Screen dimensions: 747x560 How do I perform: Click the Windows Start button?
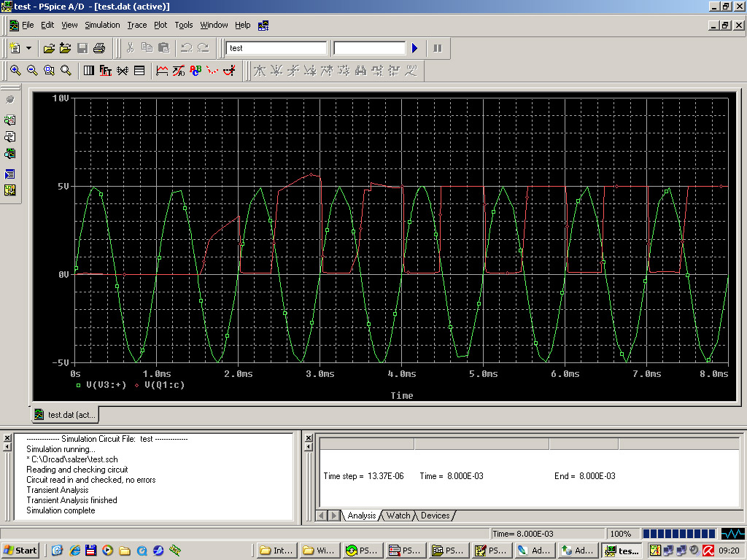point(20,551)
